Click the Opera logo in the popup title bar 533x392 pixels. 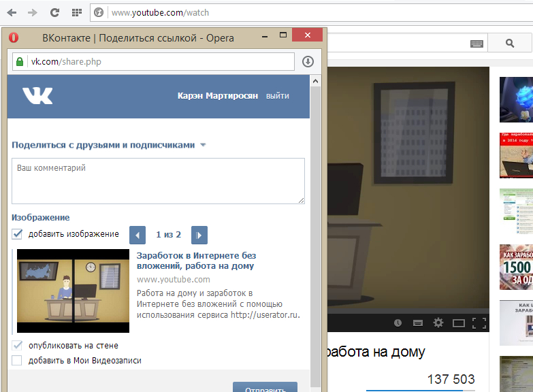coord(14,37)
